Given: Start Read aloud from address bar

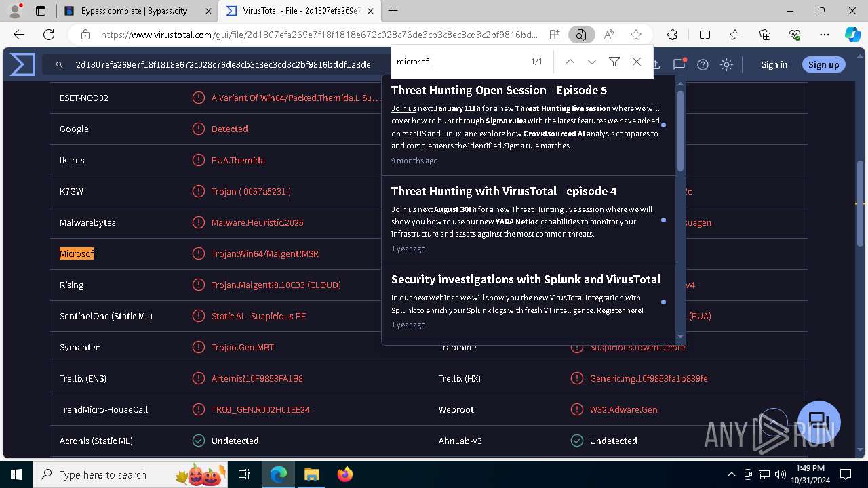Looking at the screenshot, I should pos(609,35).
